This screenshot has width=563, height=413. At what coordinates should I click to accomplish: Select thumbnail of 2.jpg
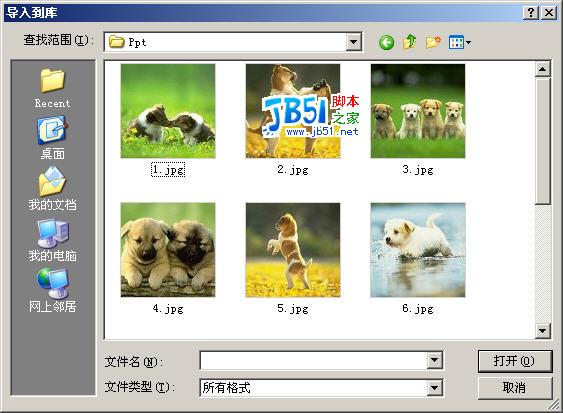point(293,111)
